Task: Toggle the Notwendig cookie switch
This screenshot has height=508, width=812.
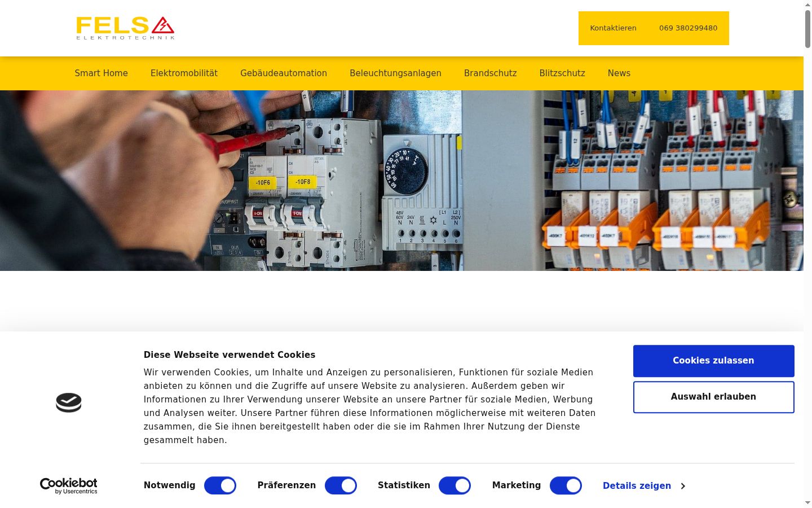Action: [x=220, y=485]
